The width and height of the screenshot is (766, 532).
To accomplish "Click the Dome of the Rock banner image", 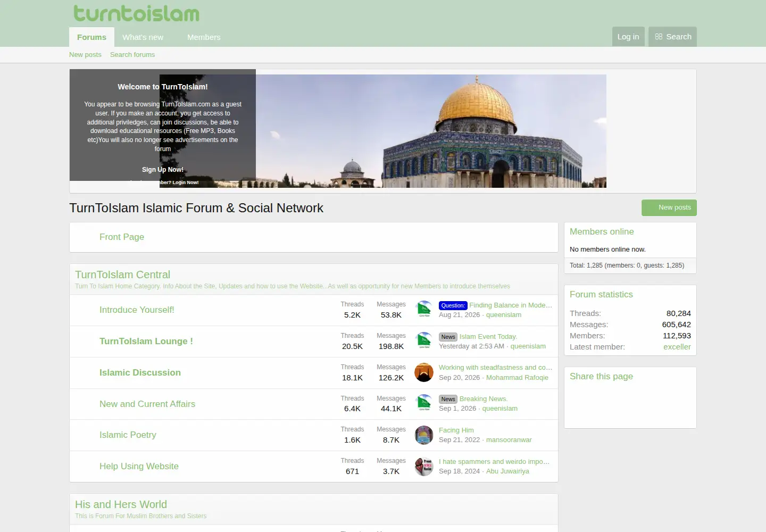I will [x=383, y=131].
